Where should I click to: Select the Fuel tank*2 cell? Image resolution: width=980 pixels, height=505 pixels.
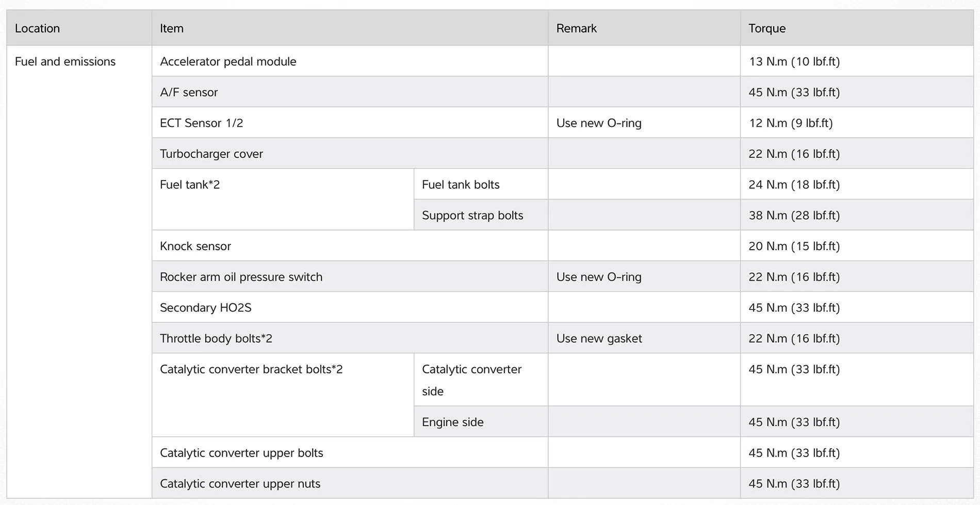[x=190, y=185]
